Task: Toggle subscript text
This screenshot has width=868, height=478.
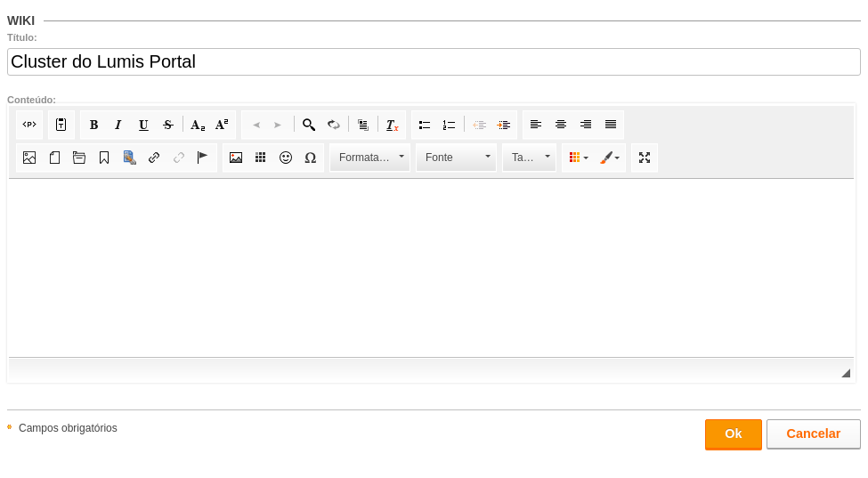Action: 198,125
